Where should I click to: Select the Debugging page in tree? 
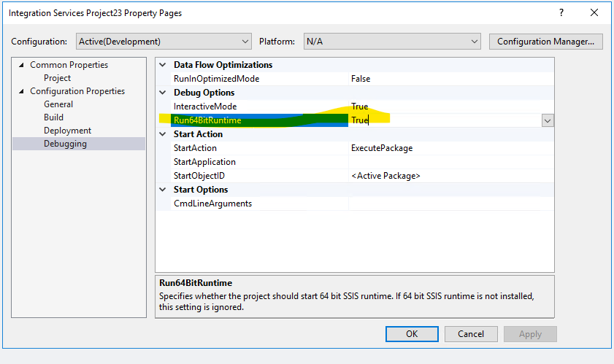click(x=79, y=144)
